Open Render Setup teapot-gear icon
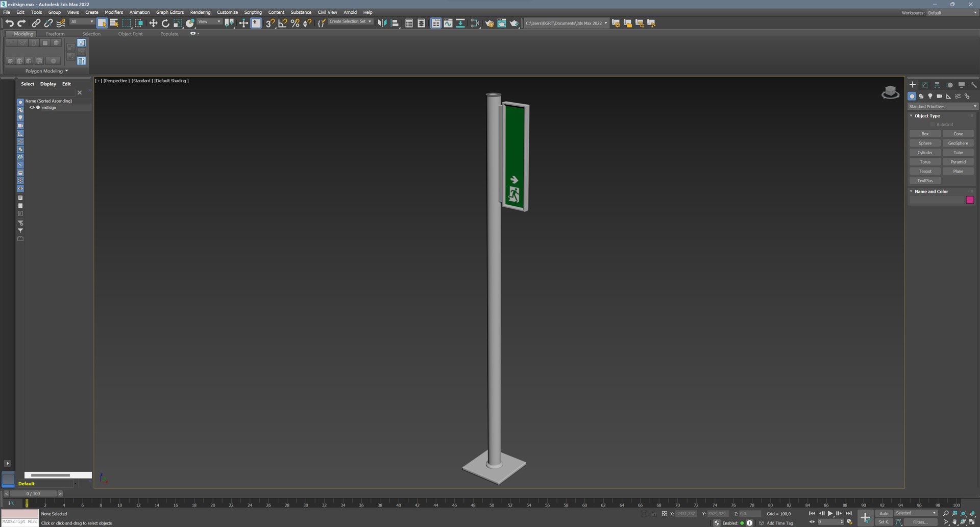 [x=489, y=23]
